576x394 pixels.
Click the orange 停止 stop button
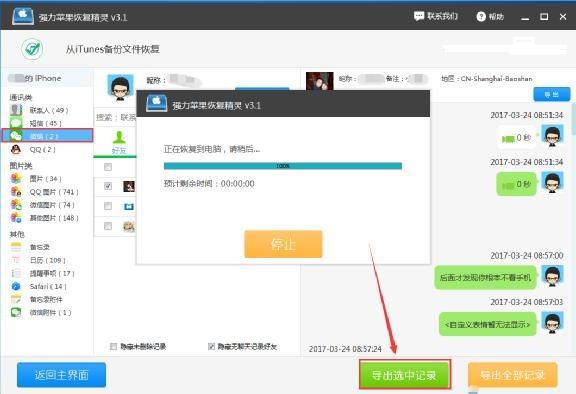pos(283,244)
